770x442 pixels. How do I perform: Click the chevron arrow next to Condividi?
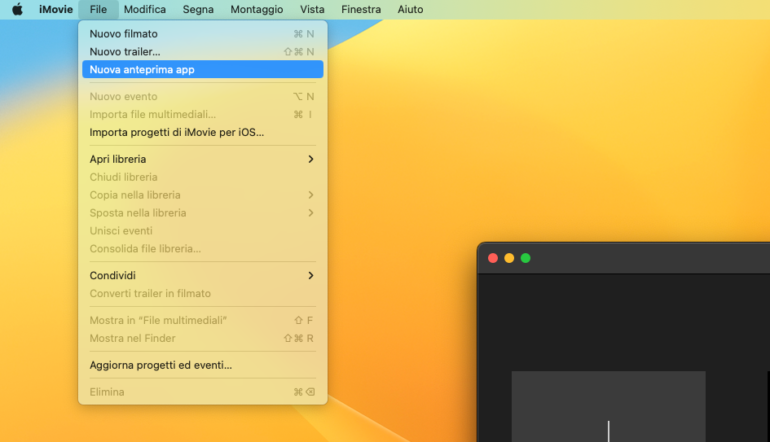(x=310, y=276)
